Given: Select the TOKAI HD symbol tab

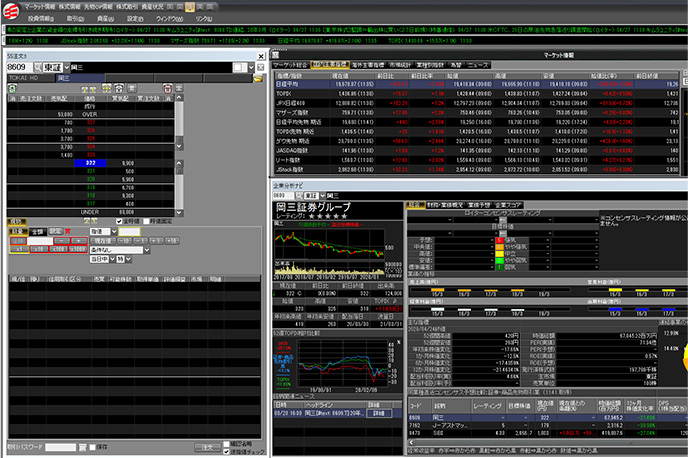Looking at the screenshot, I should click(31, 78).
